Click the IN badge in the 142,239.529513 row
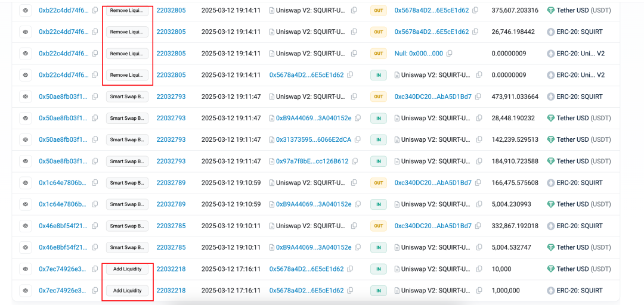 coord(378,139)
